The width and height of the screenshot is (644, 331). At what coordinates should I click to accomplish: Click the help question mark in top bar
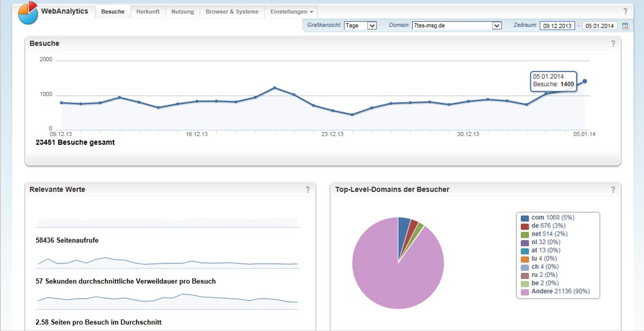pyautogui.click(x=625, y=12)
